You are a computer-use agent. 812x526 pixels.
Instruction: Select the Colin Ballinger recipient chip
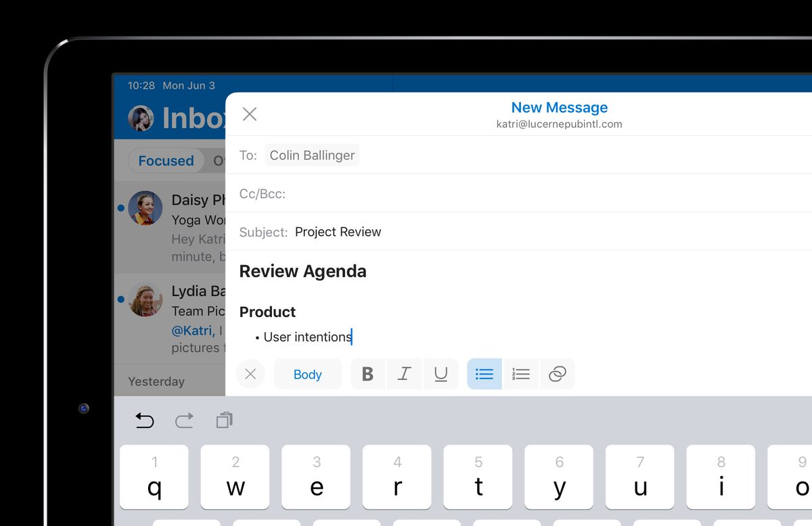click(312, 155)
